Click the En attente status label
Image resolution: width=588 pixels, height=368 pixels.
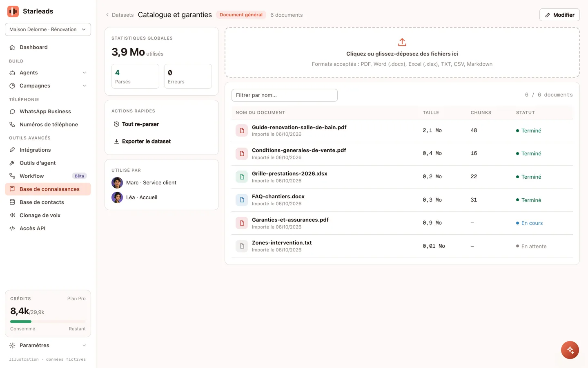click(x=531, y=247)
